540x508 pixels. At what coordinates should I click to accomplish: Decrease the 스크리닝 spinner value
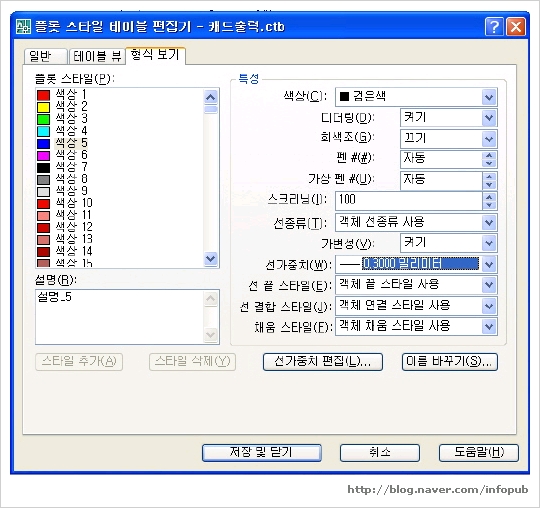click(x=489, y=205)
